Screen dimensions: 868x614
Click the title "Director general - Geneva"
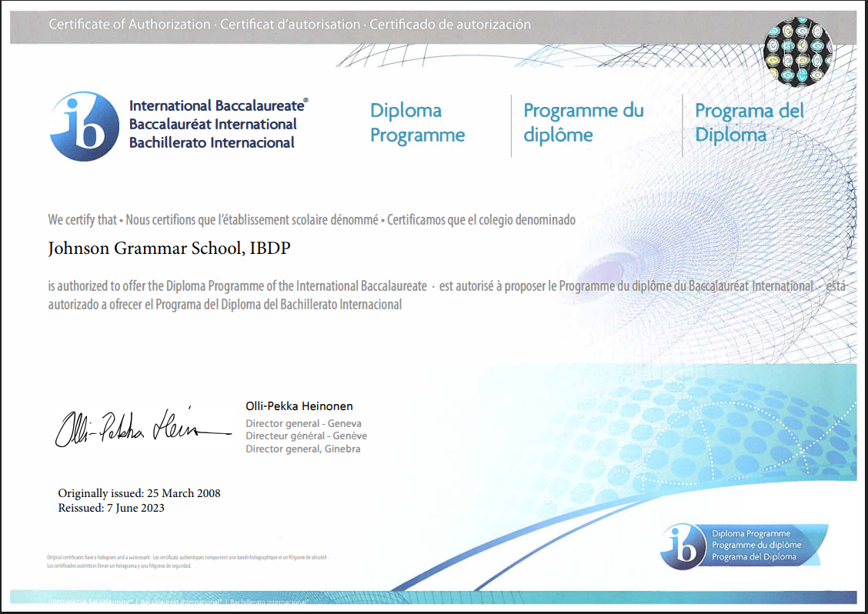303,423
